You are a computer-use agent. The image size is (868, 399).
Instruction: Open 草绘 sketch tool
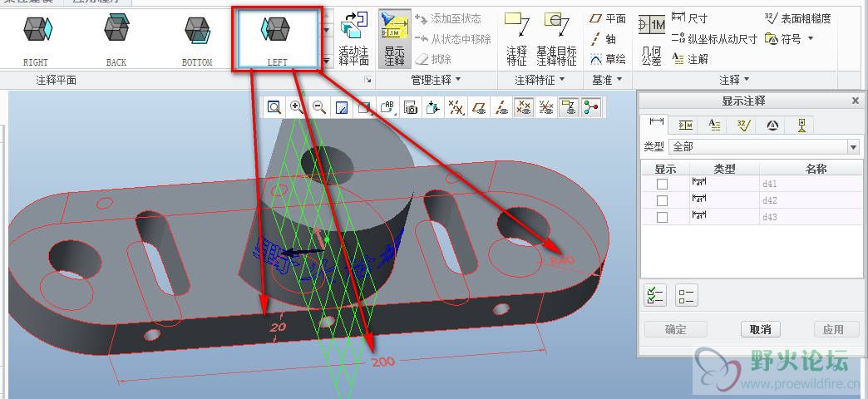(607, 59)
